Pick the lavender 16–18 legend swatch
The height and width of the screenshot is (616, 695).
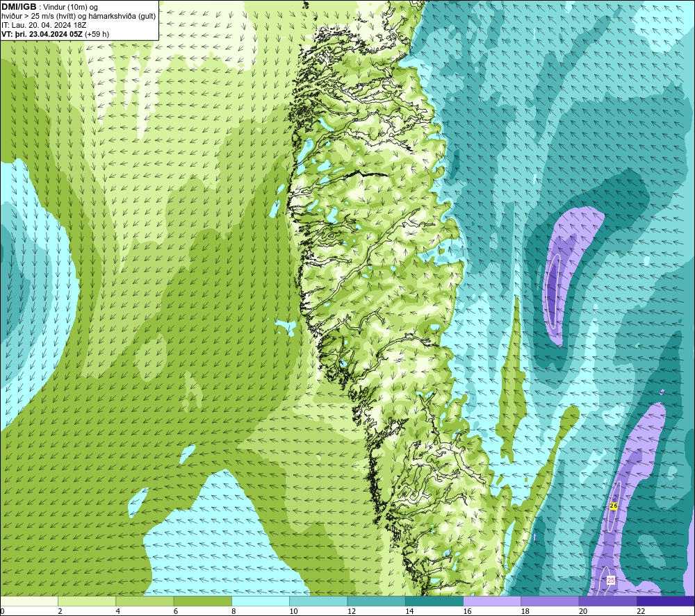click(x=492, y=601)
